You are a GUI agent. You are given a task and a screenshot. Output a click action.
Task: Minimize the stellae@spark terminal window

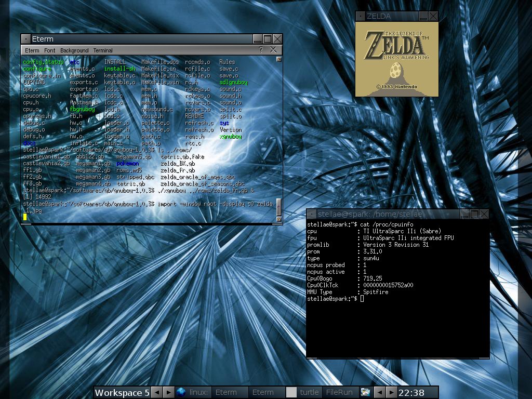464,214
